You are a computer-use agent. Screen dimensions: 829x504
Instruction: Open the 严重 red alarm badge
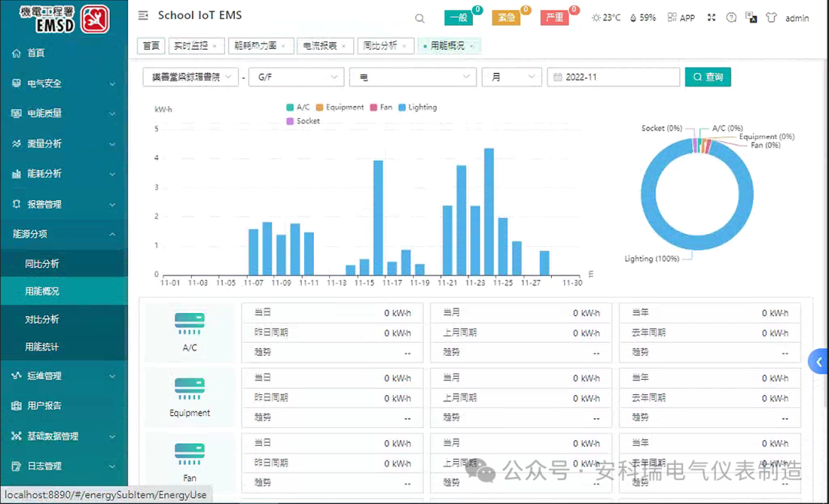pos(555,18)
